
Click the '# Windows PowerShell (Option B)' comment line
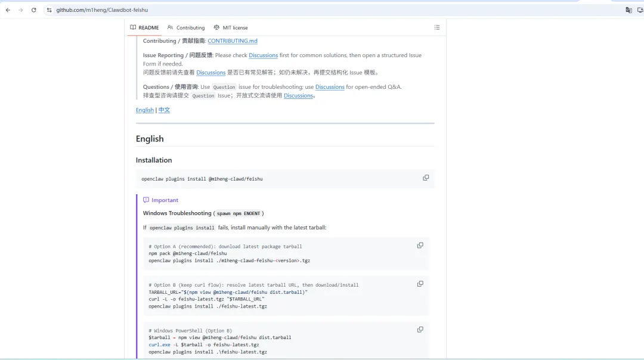coord(190,330)
